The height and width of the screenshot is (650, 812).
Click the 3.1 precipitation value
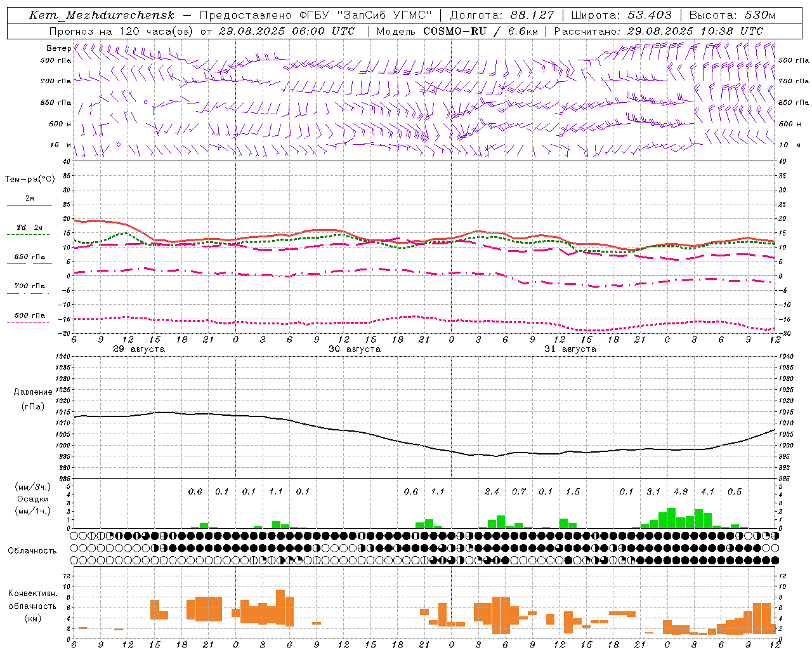click(653, 491)
